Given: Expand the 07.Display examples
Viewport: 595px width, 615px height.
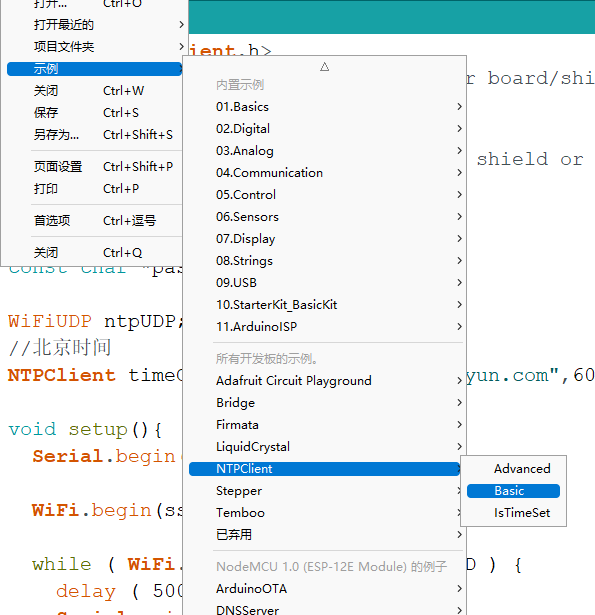Looking at the screenshot, I should [324, 238].
